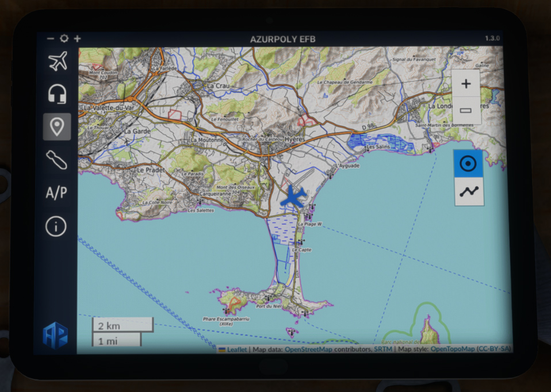
Task: Click the brightness sun icon
Action: click(x=64, y=39)
